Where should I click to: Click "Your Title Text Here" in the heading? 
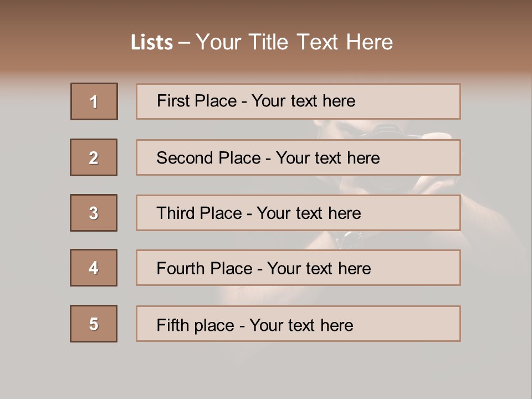tap(294, 42)
